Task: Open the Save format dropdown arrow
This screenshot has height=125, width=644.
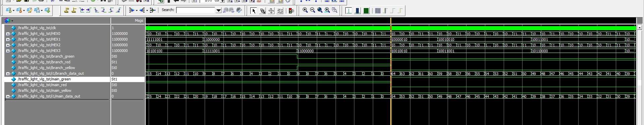Action: coord(42,11)
